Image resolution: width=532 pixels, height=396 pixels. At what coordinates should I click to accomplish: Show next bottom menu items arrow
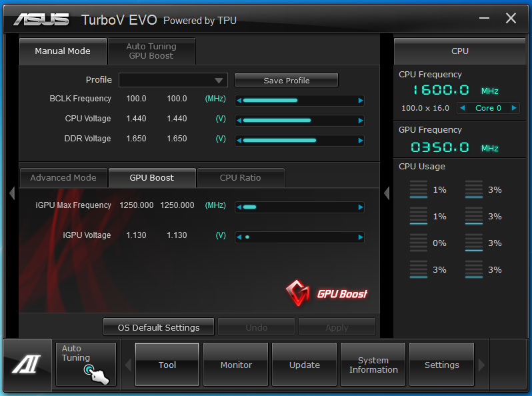pos(481,365)
